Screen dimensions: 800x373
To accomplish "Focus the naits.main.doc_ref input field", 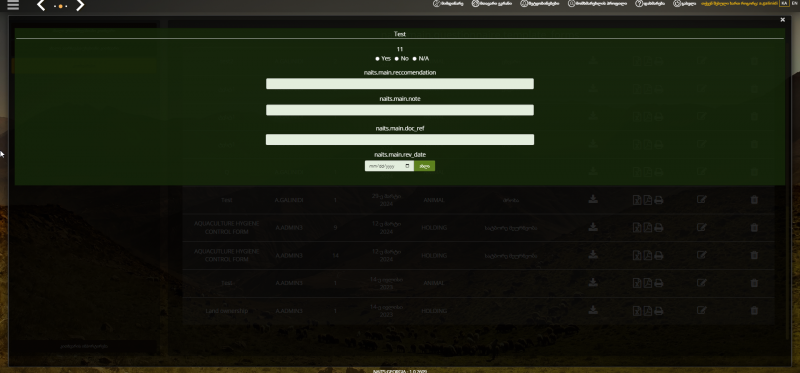I will (x=399, y=140).
